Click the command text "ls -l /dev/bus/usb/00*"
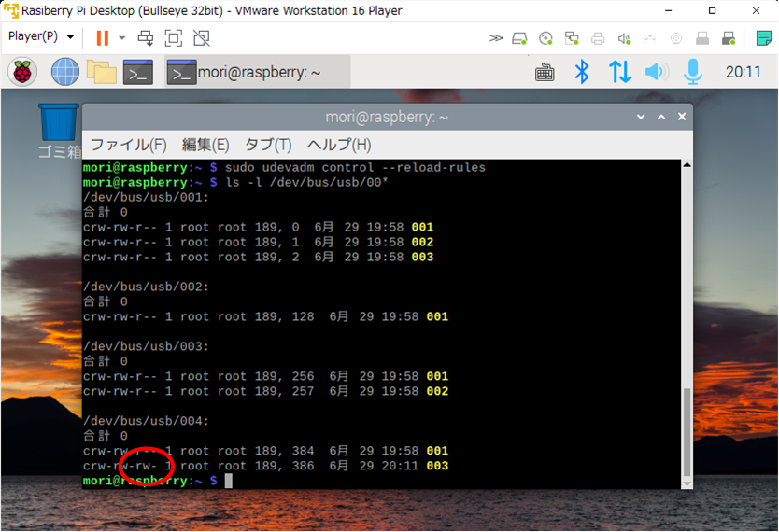 [x=306, y=182]
